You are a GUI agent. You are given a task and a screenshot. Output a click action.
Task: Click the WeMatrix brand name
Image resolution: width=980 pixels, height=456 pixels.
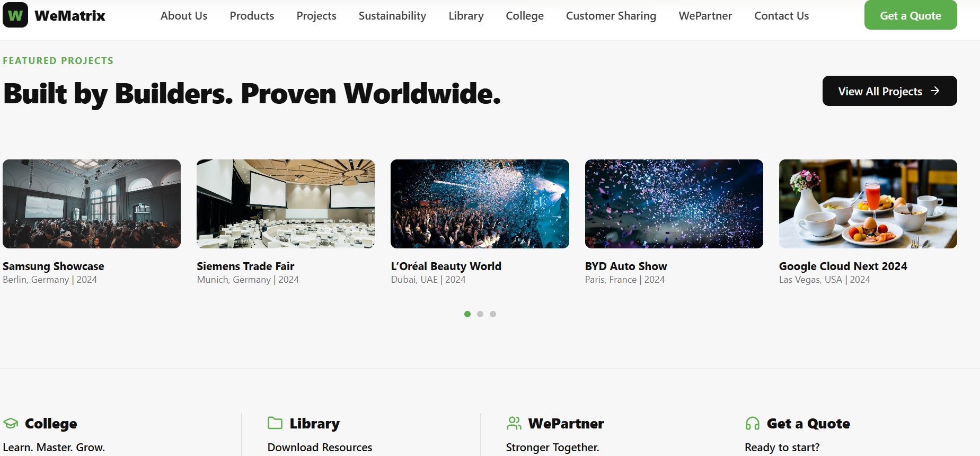70,16
